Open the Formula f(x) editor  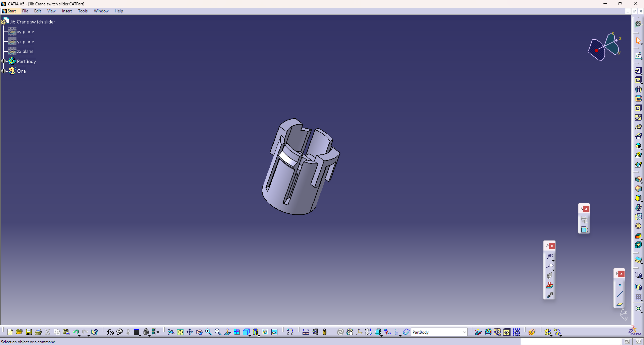click(110, 332)
